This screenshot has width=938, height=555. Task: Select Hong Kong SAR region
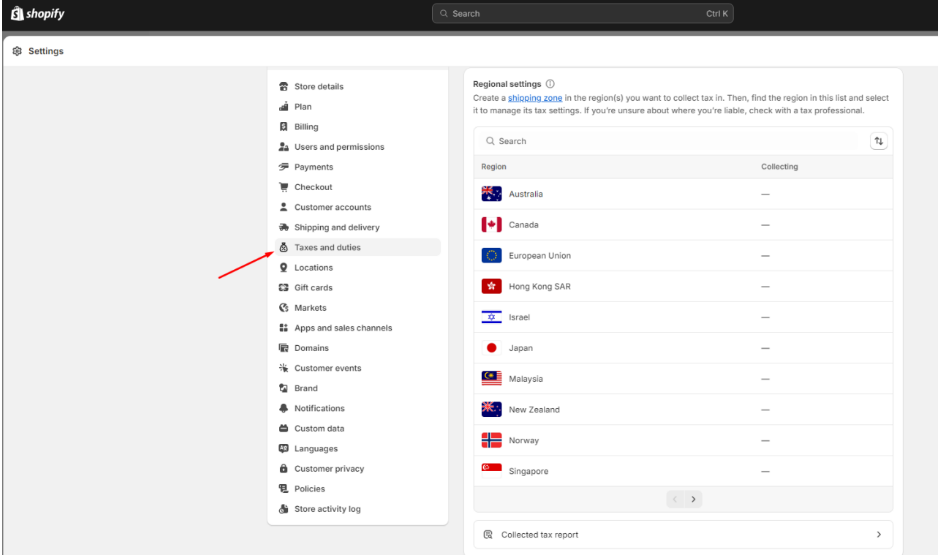pos(683,286)
